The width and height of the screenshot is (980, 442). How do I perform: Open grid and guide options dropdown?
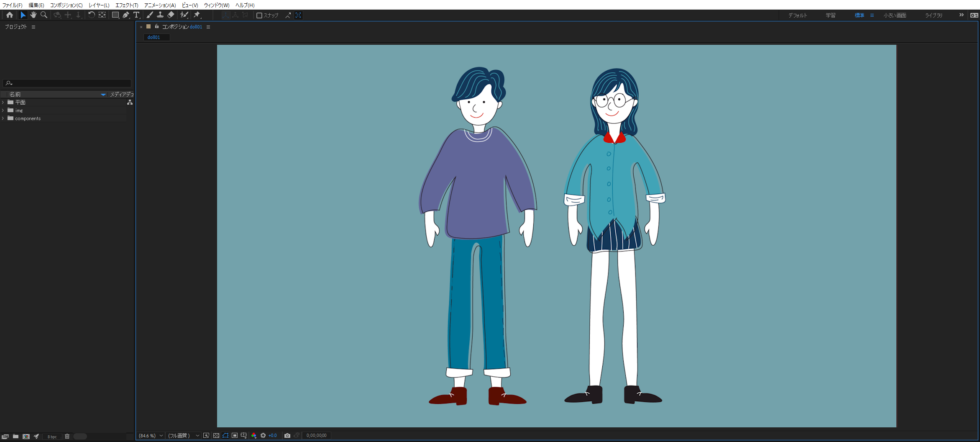(244, 435)
